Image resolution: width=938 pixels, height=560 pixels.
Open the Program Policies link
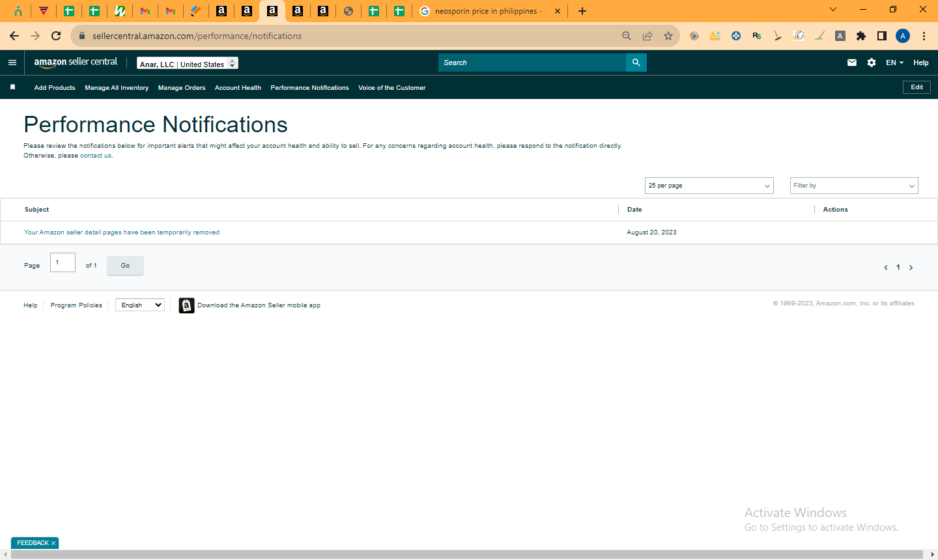pos(76,305)
